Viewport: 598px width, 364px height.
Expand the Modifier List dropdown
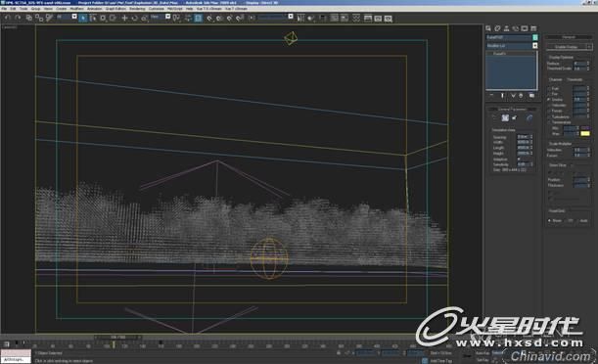click(x=534, y=45)
